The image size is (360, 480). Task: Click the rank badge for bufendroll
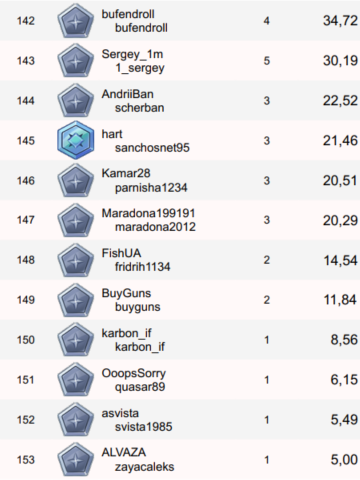coord(76,21)
